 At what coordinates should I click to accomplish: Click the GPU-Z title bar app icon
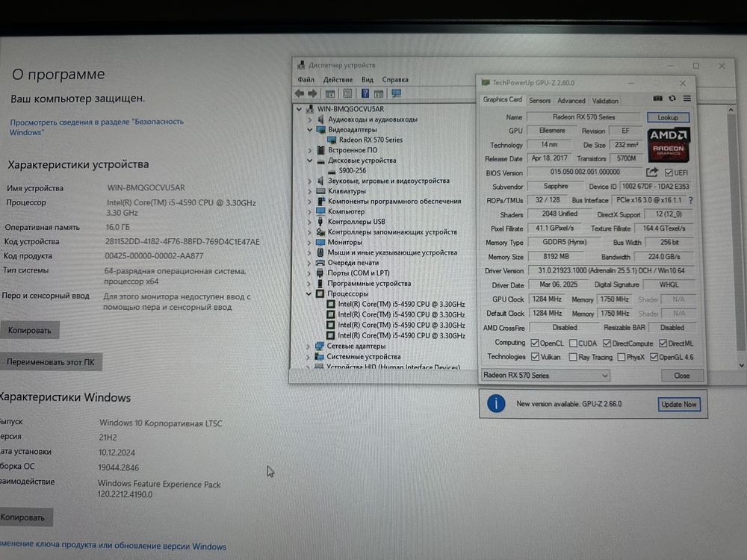(485, 82)
